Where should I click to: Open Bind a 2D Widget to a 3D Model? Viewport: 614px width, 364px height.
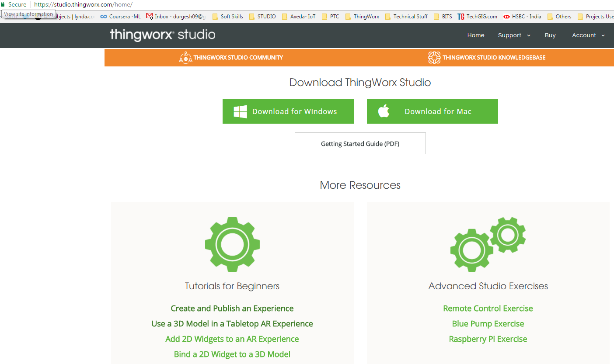point(232,354)
